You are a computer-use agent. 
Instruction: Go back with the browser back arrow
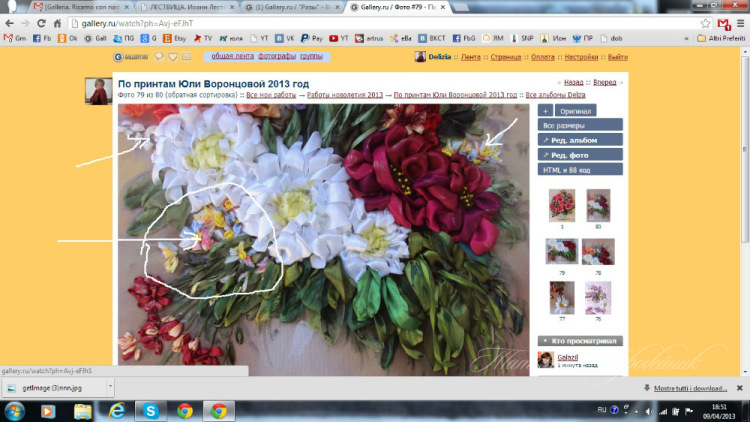(9, 23)
